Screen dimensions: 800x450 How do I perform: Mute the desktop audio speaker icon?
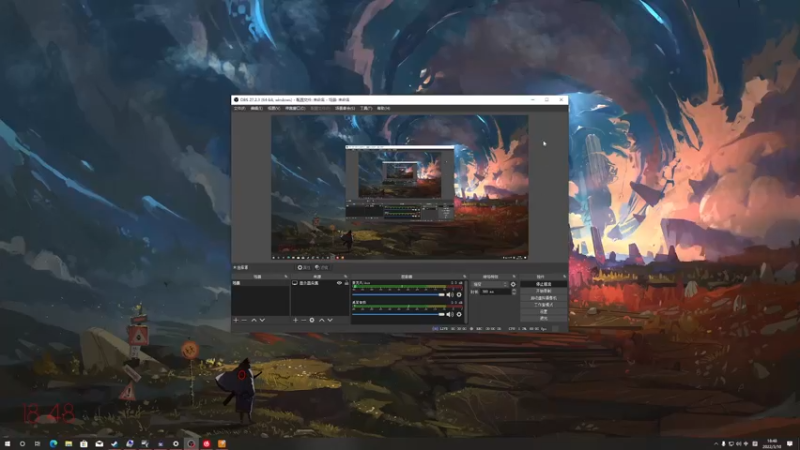(x=449, y=314)
